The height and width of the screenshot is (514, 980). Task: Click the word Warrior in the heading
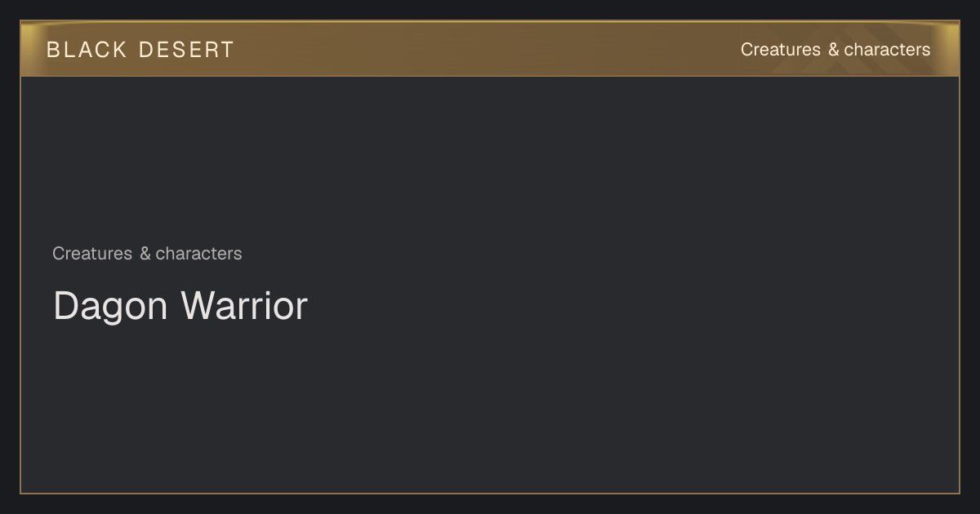point(244,306)
